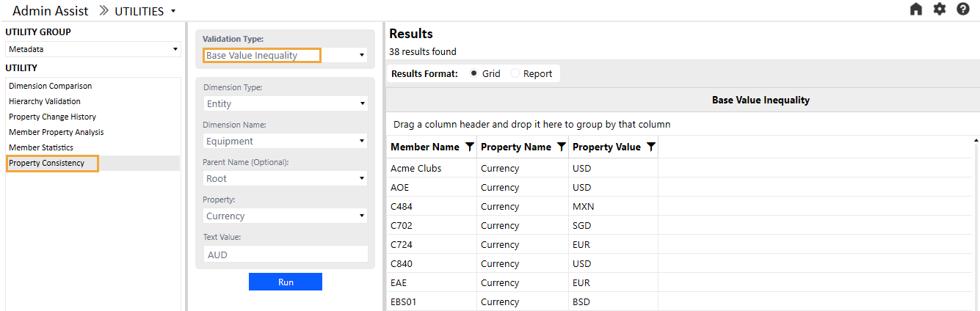Image resolution: width=980 pixels, height=311 pixels.
Task: Open the Parent Name Root dropdown
Action: tap(285, 179)
